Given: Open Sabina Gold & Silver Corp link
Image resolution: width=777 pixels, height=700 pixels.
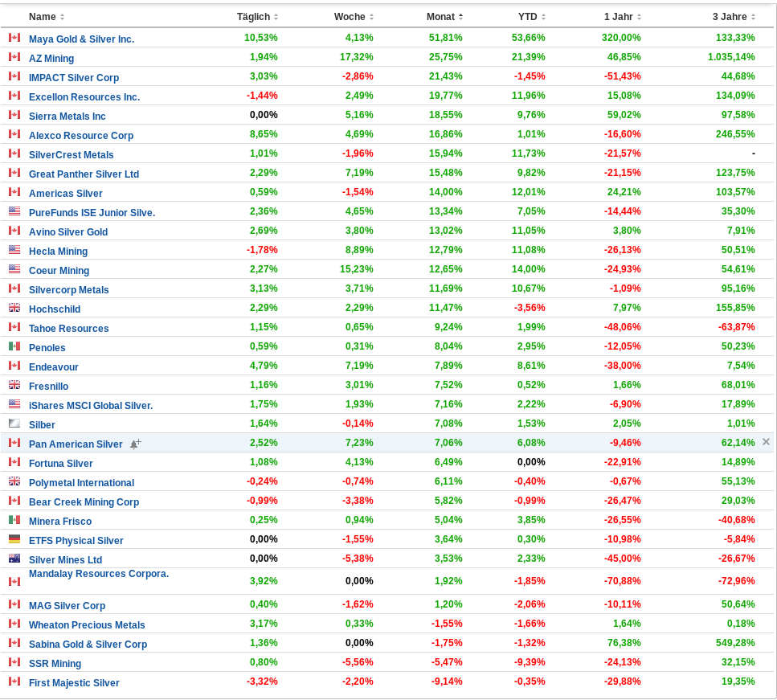Looking at the screenshot, I should click(88, 645).
